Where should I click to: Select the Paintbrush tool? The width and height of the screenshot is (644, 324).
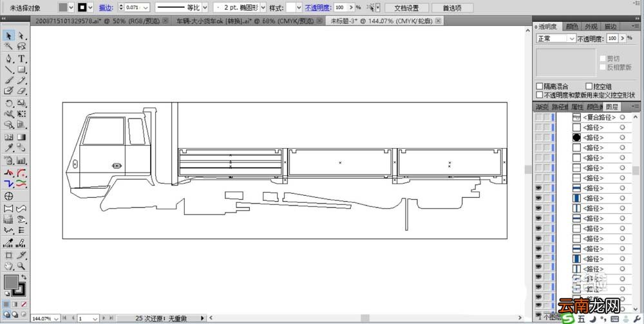pos(9,80)
